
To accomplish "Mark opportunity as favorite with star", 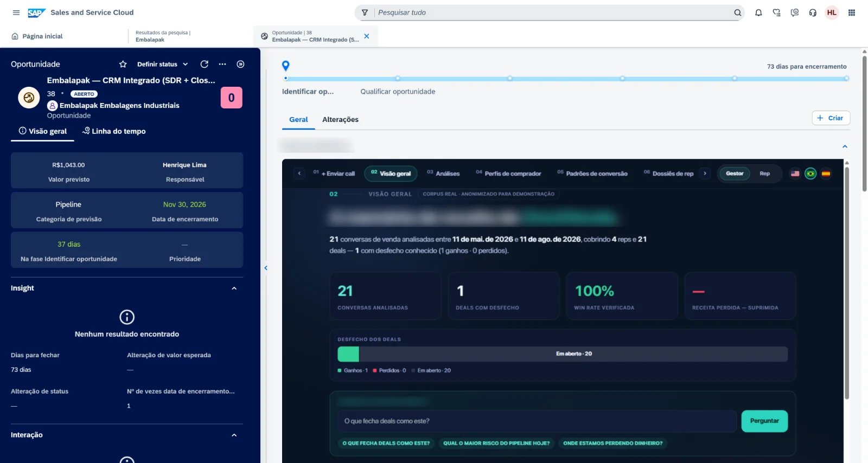I will 123,64.
